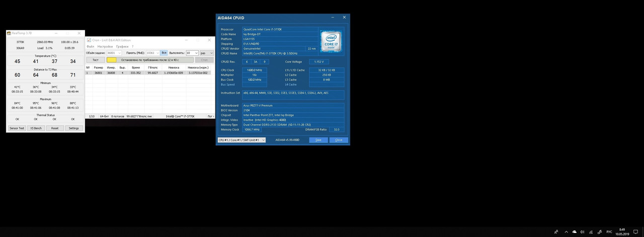Viewport: 644px width, 237px height.
Task: Click the Лог status bar entry in LinX
Action: [210, 116]
